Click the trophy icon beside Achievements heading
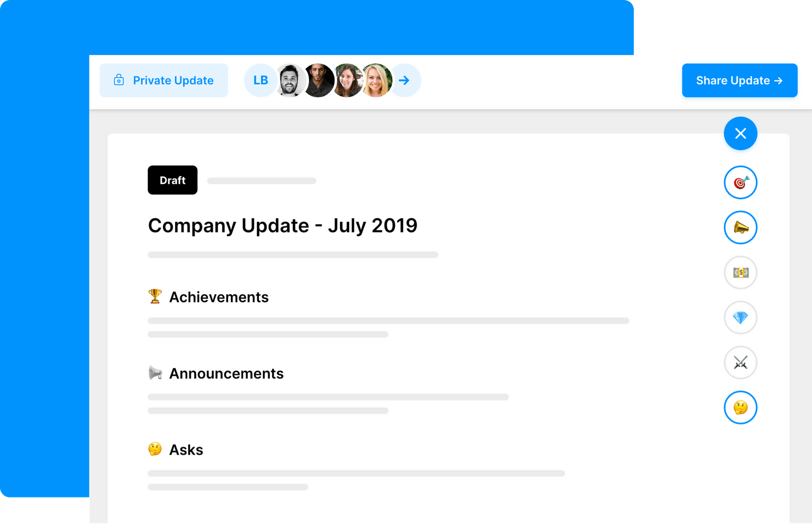 [x=155, y=297]
